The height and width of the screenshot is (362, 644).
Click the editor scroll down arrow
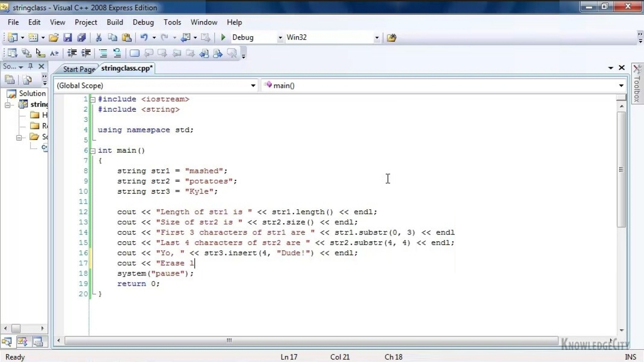coord(622,330)
